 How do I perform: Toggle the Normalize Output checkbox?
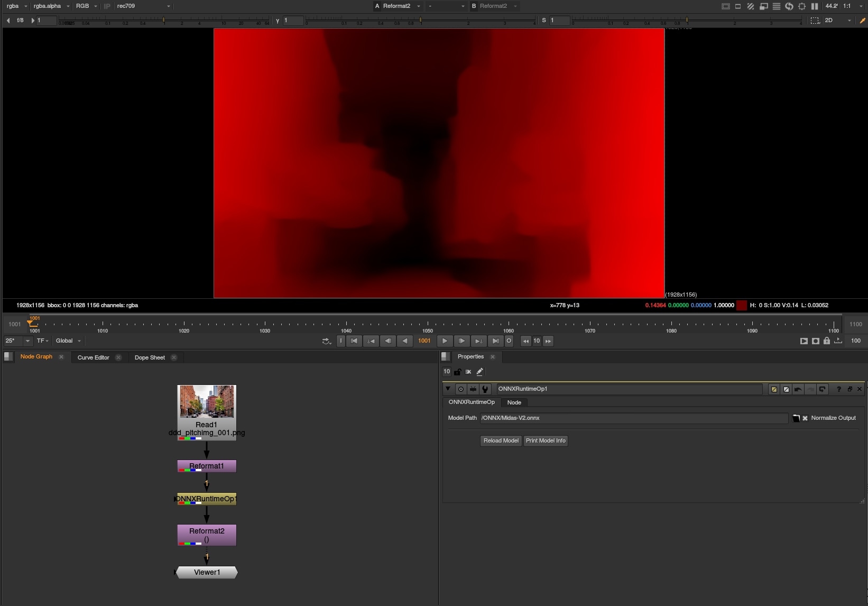pyautogui.click(x=805, y=418)
